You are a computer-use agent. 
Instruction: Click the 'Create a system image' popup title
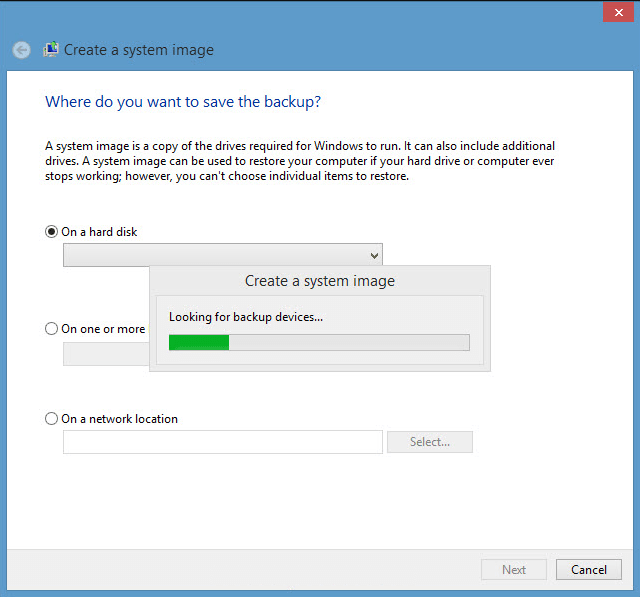click(320, 281)
